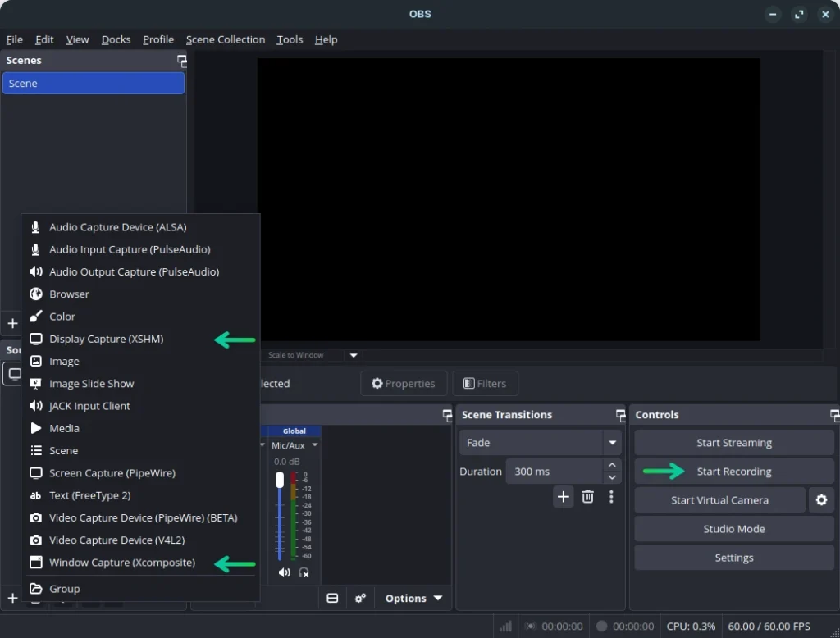Undock the Scene Transitions panel
The image size is (840, 638).
pyautogui.click(x=620, y=415)
